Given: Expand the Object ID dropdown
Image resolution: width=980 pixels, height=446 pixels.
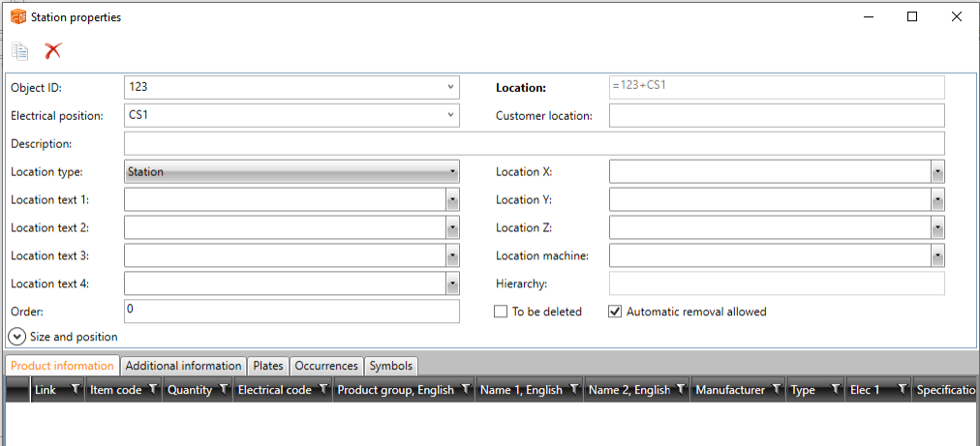Looking at the screenshot, I should tap(450, 87).
